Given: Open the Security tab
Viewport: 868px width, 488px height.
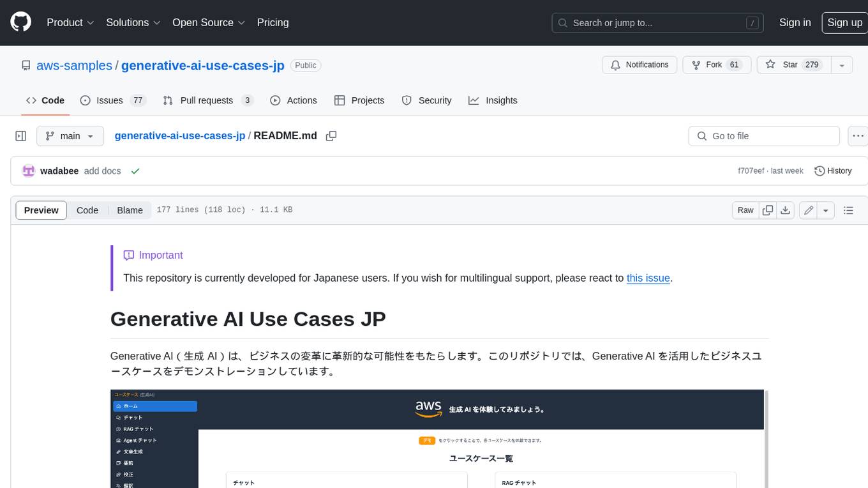Looking at the screenshot, I should (426, 100).
